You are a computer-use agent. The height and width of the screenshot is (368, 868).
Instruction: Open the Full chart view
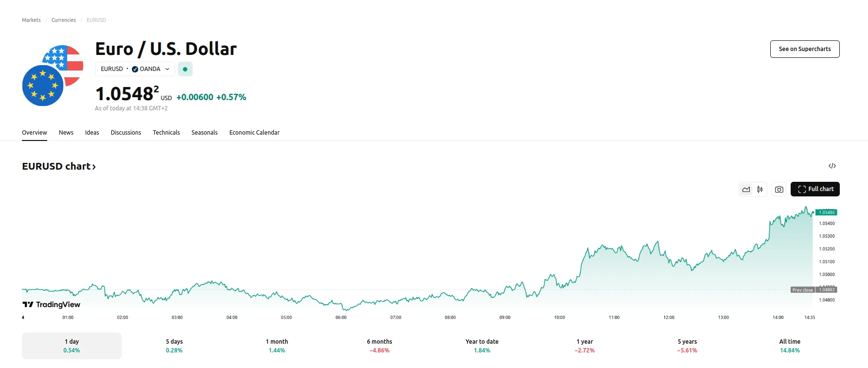coord(815,189)
